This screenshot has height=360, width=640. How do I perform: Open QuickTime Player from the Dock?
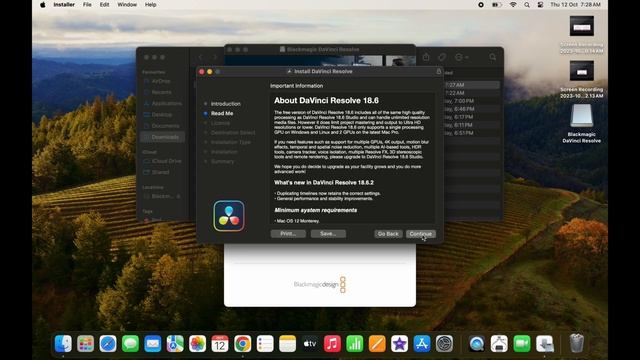tap(477, 344)
